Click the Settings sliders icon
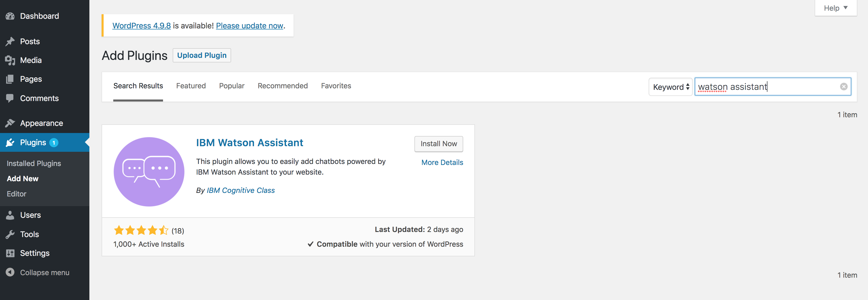868x300 pixels. [x=10, y=253]
